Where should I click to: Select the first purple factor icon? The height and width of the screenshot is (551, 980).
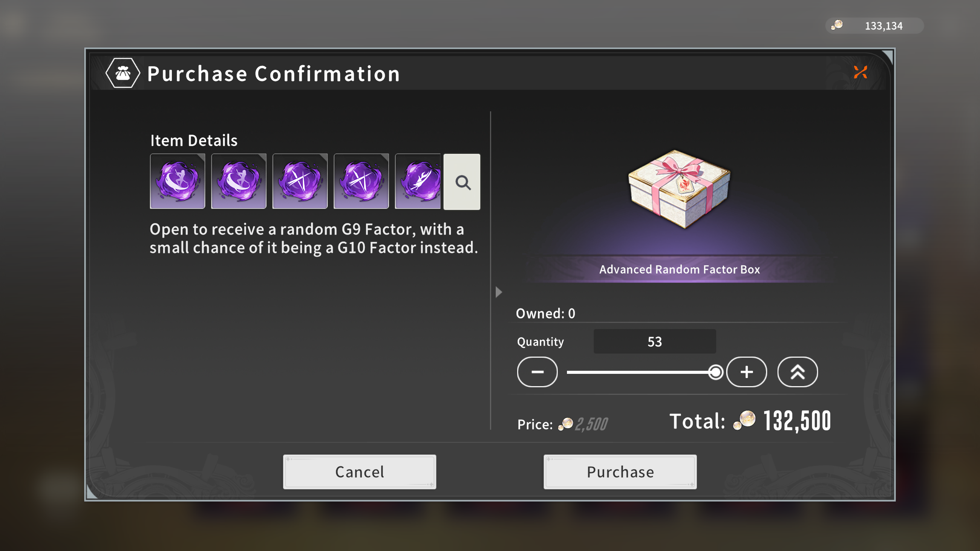coord(178,181)
